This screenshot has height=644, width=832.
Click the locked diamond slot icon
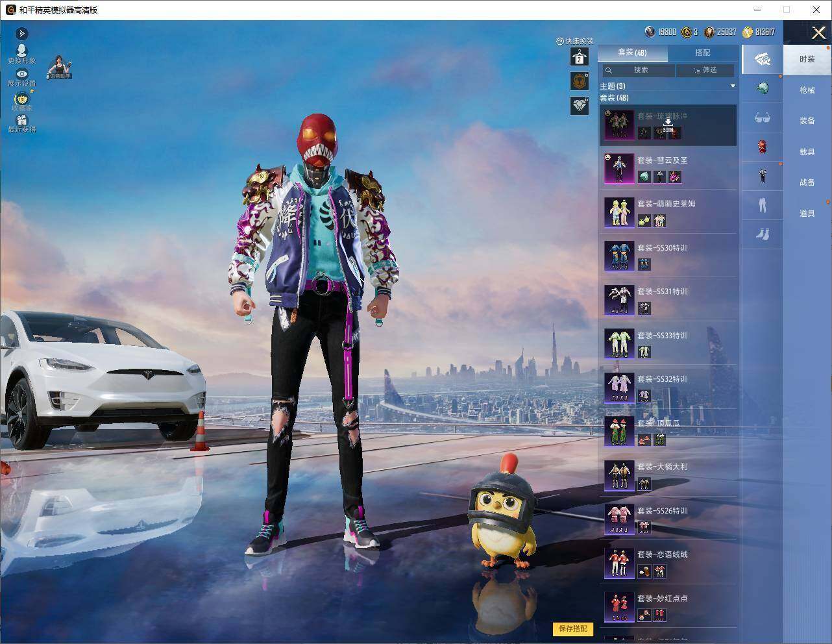pyautogui.click(x=579, y=105)
